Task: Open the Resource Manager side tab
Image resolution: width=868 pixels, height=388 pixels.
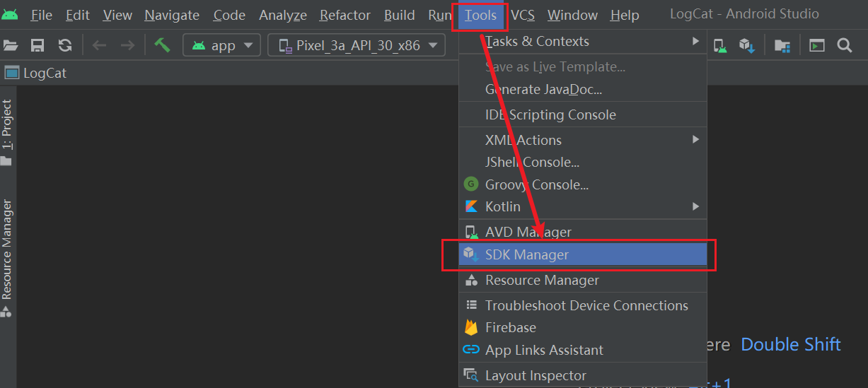Action: (x=7, y=251)
